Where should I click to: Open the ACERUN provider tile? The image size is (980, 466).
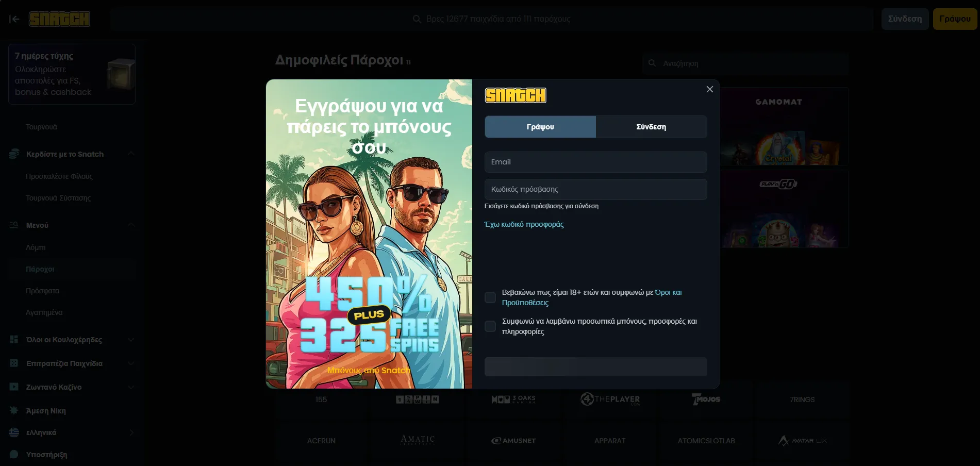pos(321,441)
